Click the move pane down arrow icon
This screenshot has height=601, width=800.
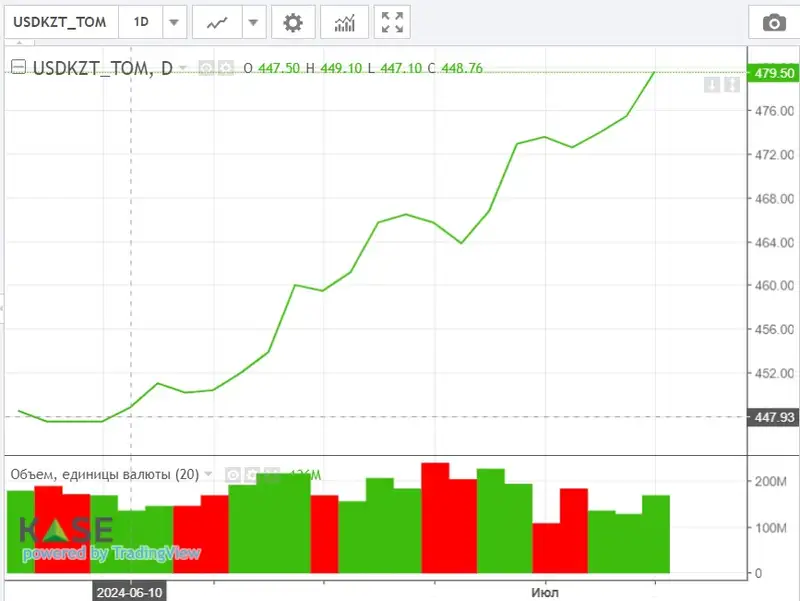[x=711, y=86]
